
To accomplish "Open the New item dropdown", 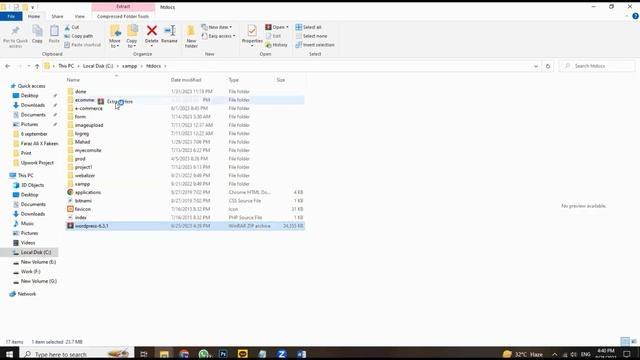I will tap(216, 27).
